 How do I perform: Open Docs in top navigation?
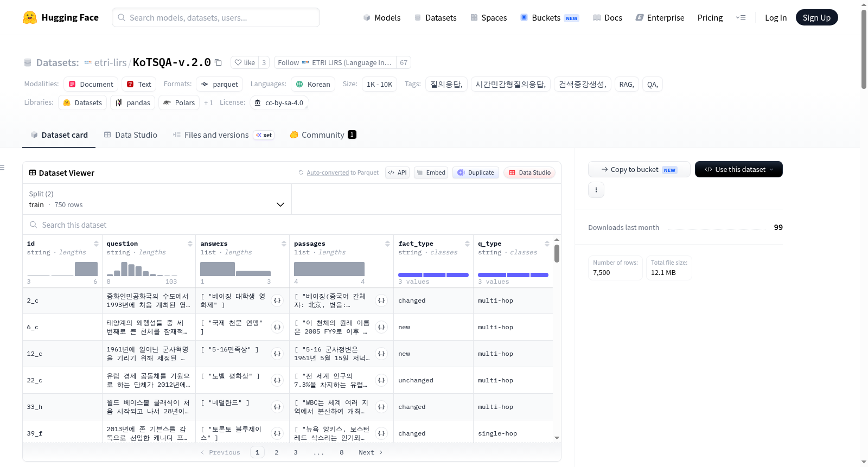click(x=608, y=17)
